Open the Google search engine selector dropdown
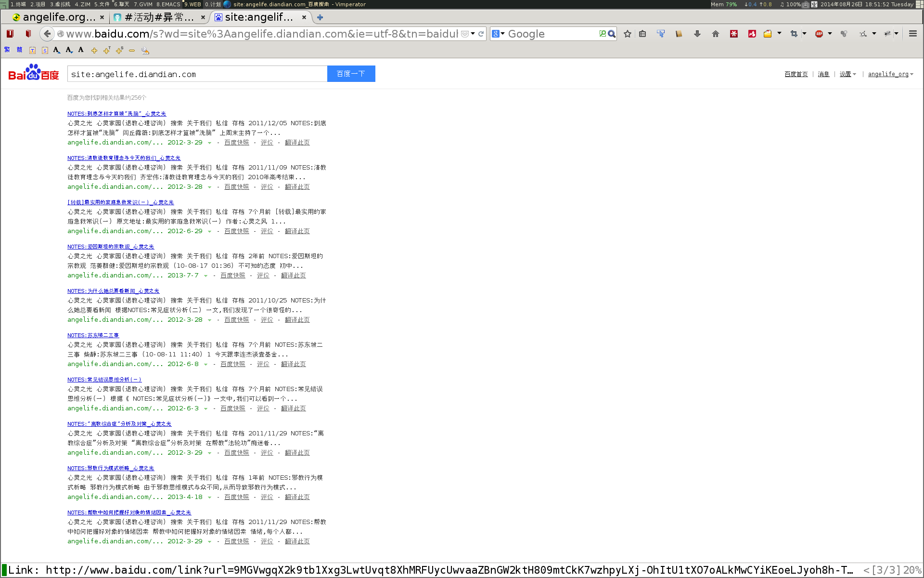 [x=499, y=34]
